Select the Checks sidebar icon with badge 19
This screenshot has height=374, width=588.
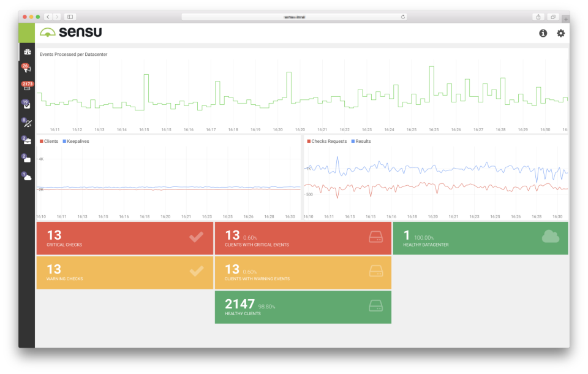26,104
